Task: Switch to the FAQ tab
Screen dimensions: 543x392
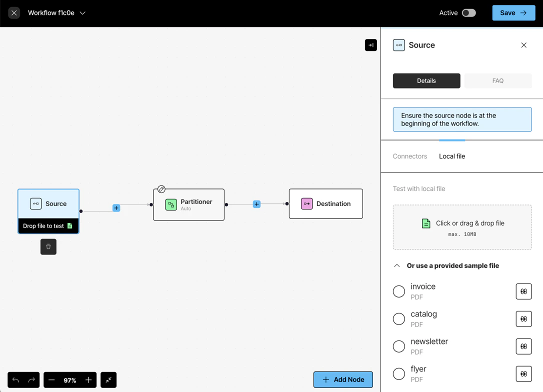Action: tap(498, 80)
